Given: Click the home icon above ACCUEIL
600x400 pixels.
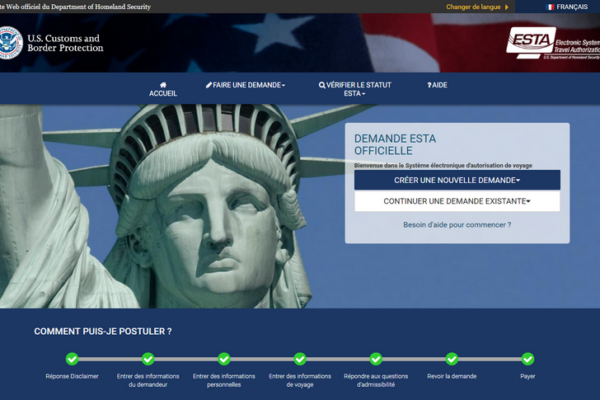Looking at the screenshot, I should (x=163, y=85).
